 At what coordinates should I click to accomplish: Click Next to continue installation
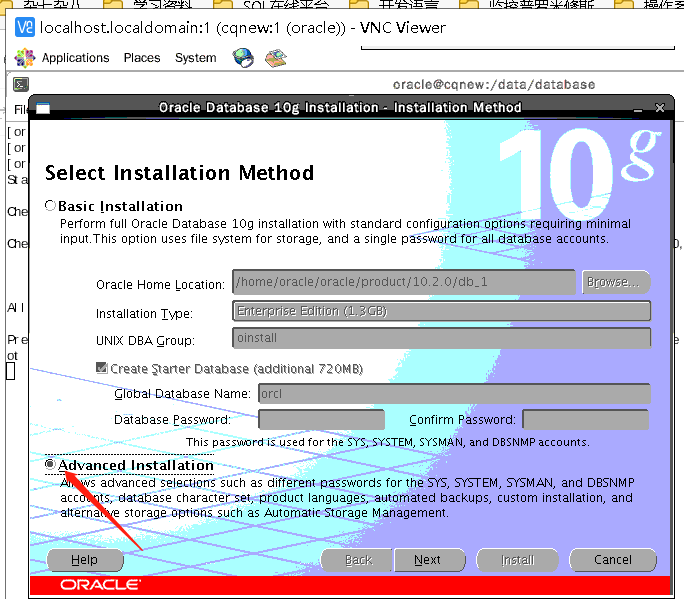click(x=430, y=560)
